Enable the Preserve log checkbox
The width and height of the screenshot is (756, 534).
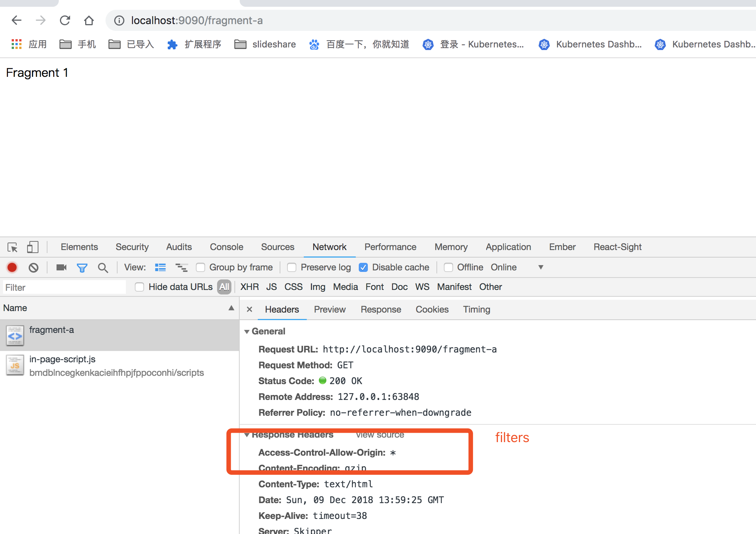click(x=292, y=267)
